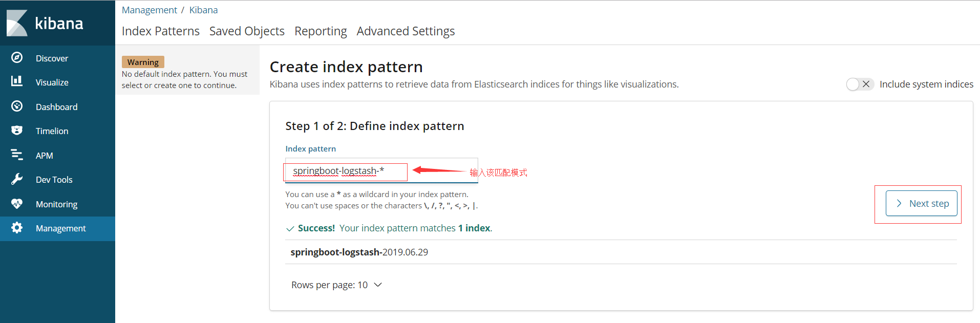Screen dimensions: 980x323
Task: Click the Kibana breadcrumb link
Action: pyautogui.click(x=203, y=10)
